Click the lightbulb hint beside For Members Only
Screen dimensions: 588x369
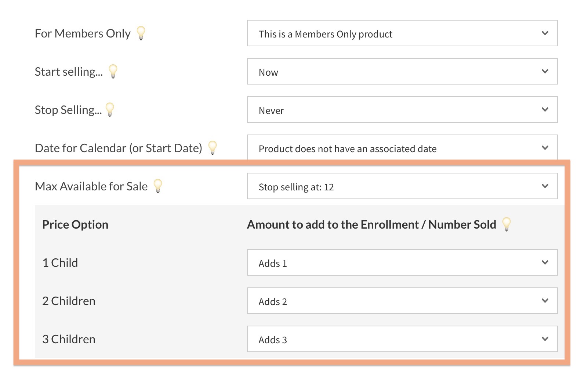tap(141, 33)
